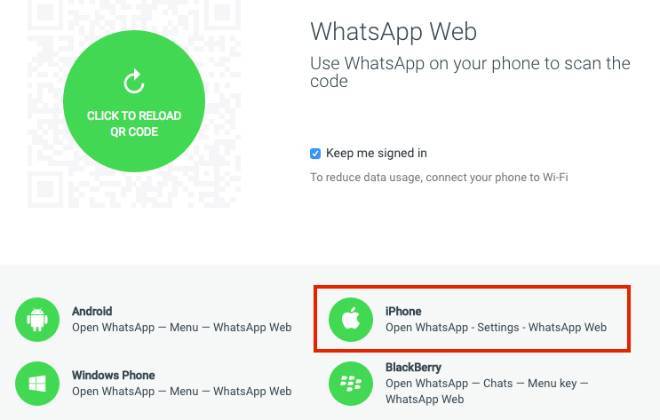Click the reload arrow icon
Screen dimensions: 660x420
[x=134, y=81]
